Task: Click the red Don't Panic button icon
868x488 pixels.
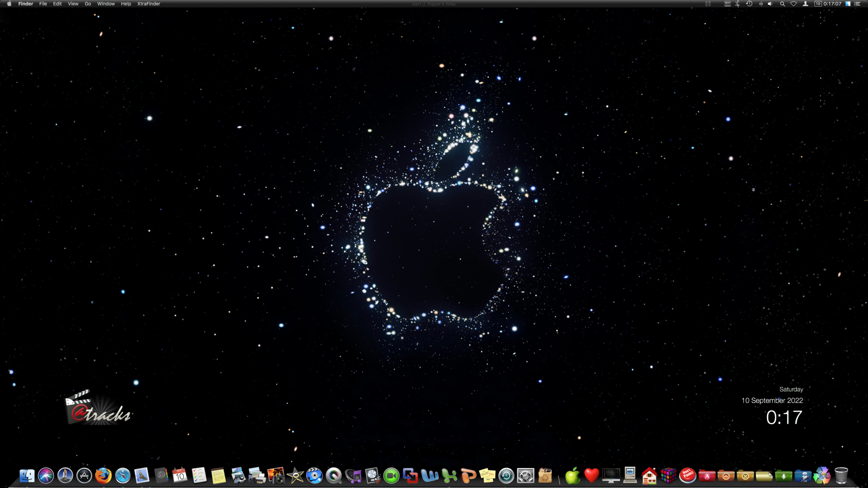Action: (687, 475)
